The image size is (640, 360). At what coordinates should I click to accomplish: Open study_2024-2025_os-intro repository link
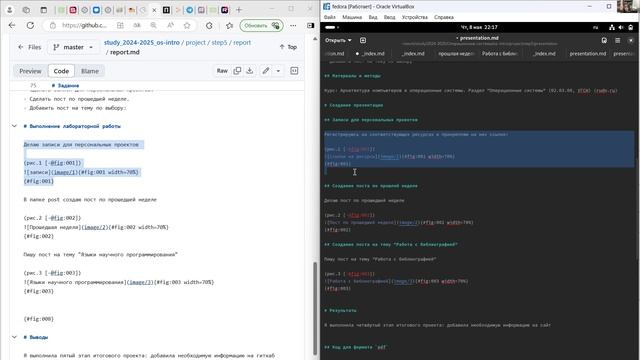[142, 42]
